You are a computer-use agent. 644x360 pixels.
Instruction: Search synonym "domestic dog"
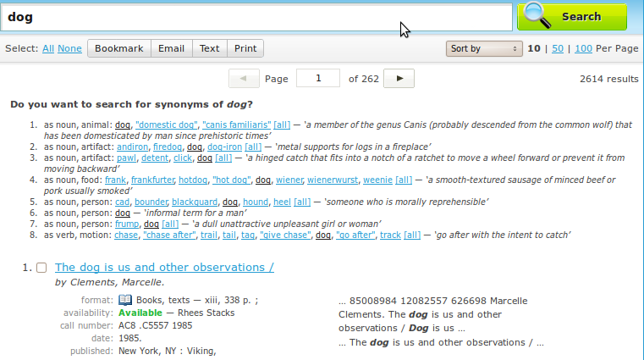click(167, 125)
